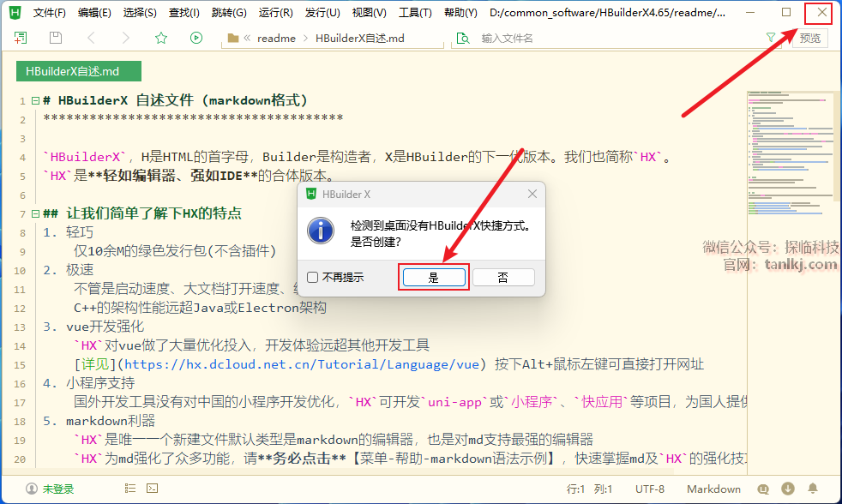Viewport: 842px width, 504px height.
Task: Click the green filter funnel icon
Action: coord(771,37)
